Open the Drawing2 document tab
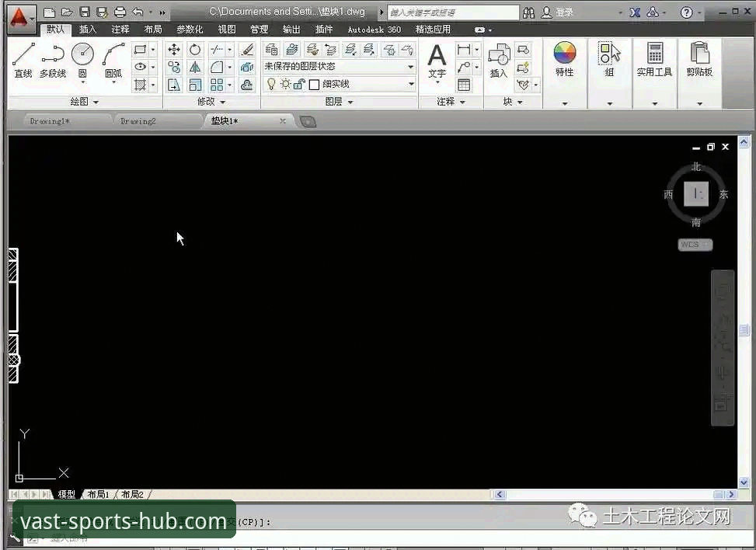The width and height of the screenshot is (756, 550). click(x=138, y=121)
